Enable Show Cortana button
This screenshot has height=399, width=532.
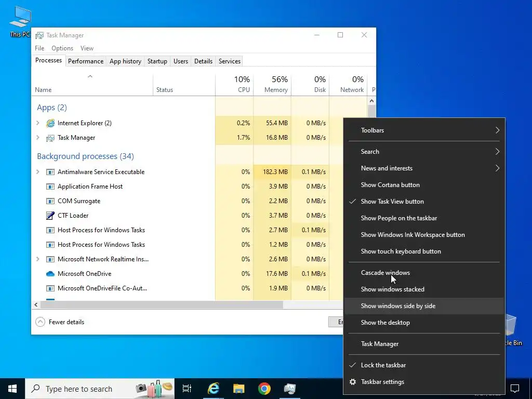(x=424, y=185)
